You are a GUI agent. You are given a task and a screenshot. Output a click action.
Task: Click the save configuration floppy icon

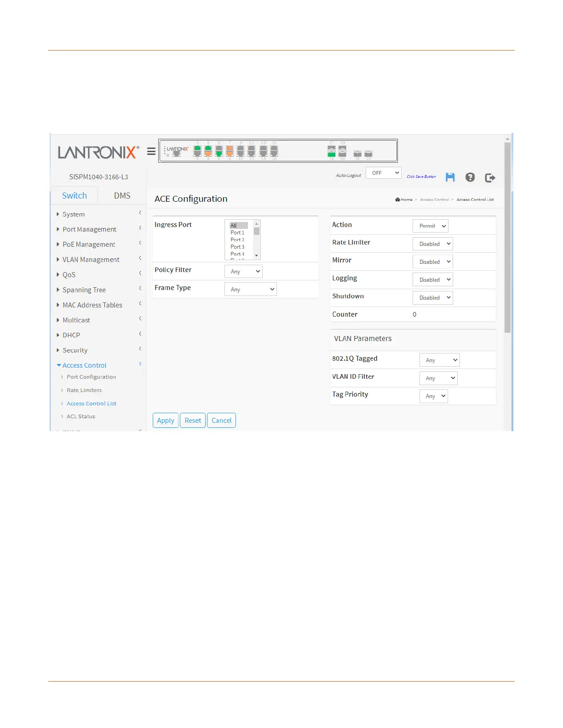pyautogui.click(x=450, y=177)
